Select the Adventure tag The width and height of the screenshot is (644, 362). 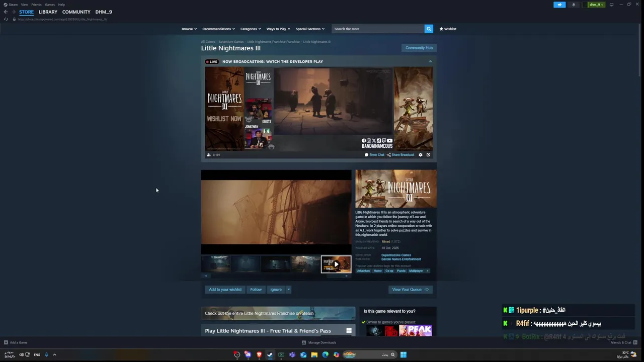(363, 271)
